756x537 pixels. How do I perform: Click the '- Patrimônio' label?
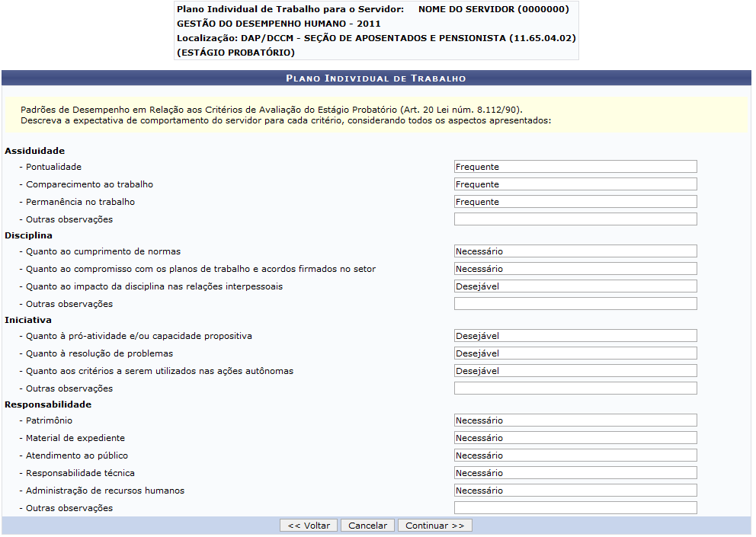pos(46,420)
